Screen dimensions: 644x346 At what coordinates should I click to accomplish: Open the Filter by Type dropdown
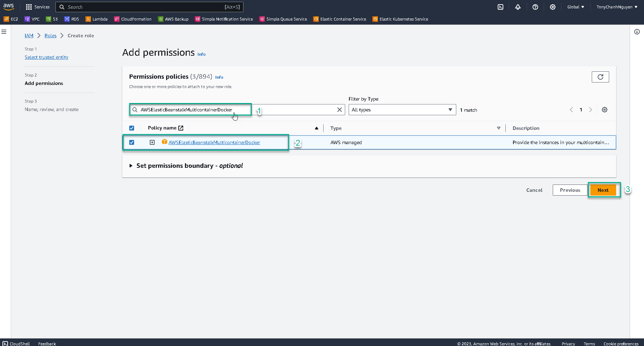point(402,110)
